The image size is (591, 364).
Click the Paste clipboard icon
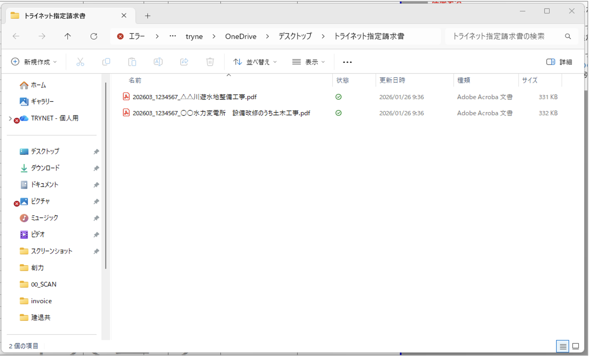click(x=132, y=62)
